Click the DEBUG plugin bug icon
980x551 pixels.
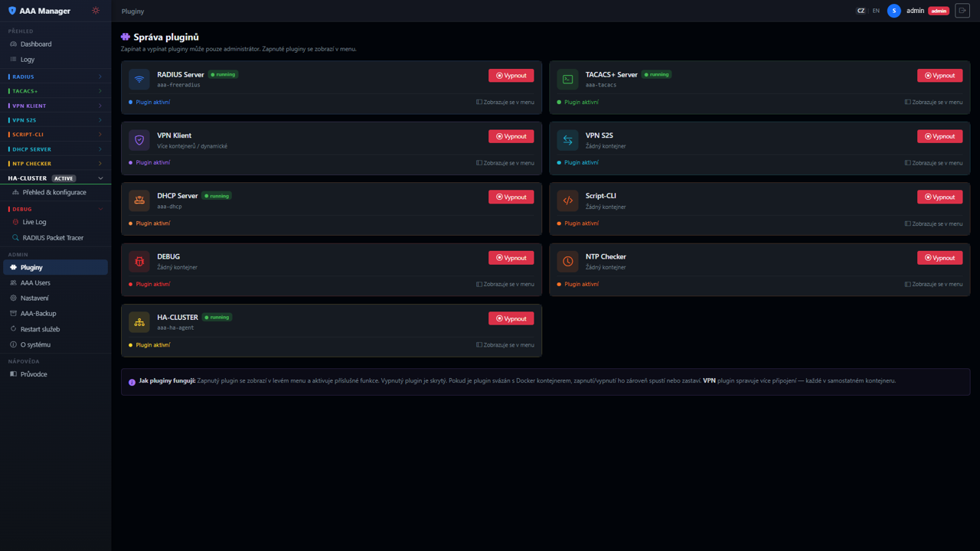139,262
